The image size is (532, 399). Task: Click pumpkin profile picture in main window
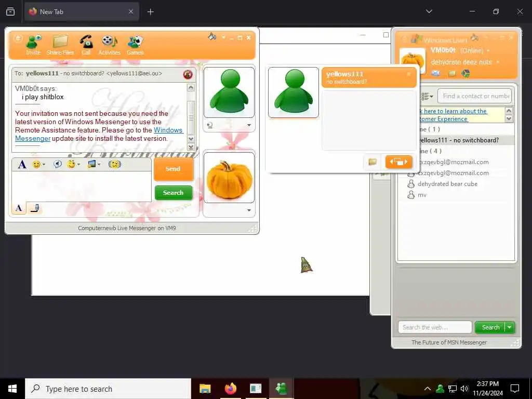[412, 61]
